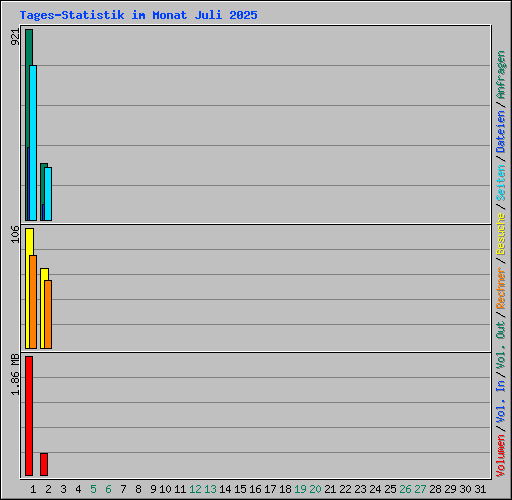This screenshot has width=512, height=500.
Task: Click the Rechner legend label
Action: click(x=501, y=288)
